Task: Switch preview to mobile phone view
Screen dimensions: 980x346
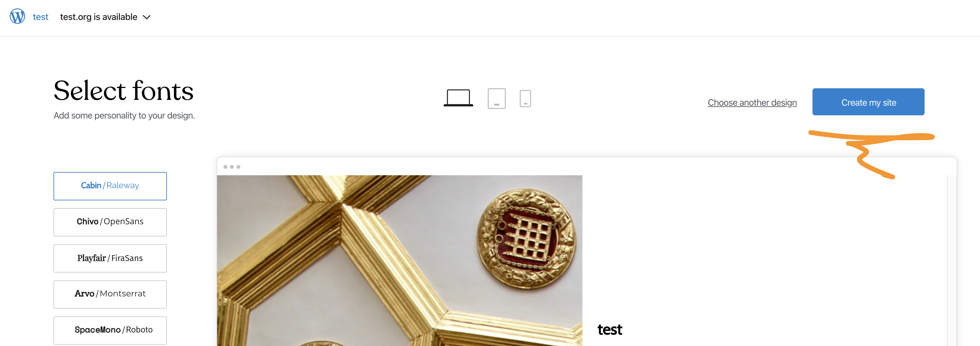Action: click(525, 99)
